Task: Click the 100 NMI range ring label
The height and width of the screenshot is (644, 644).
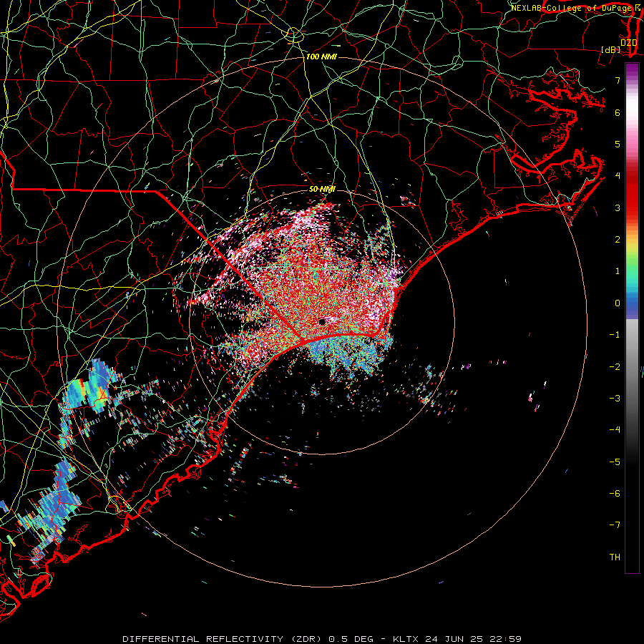Action: coord(321,57)
